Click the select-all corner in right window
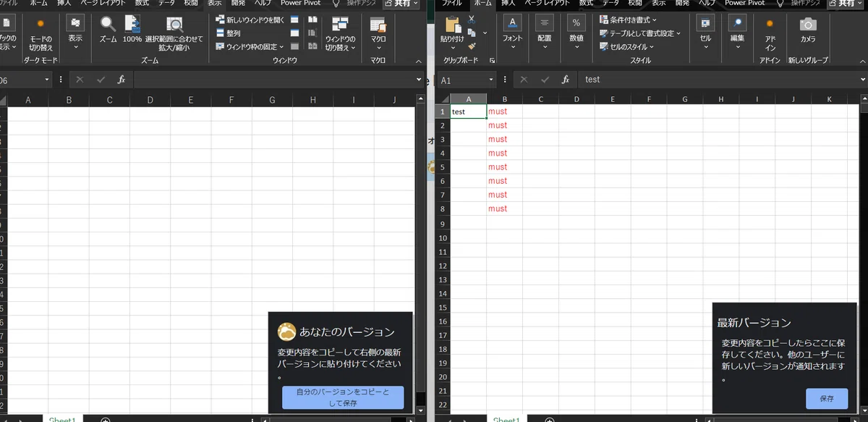 point(443,99)
